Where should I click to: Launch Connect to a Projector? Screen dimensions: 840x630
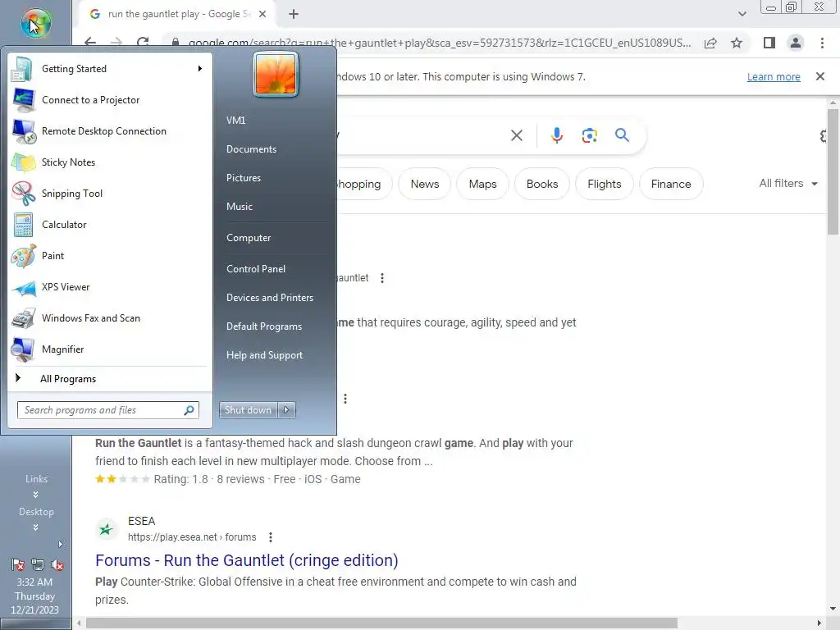pyautogui.click(x=110, y=99)
